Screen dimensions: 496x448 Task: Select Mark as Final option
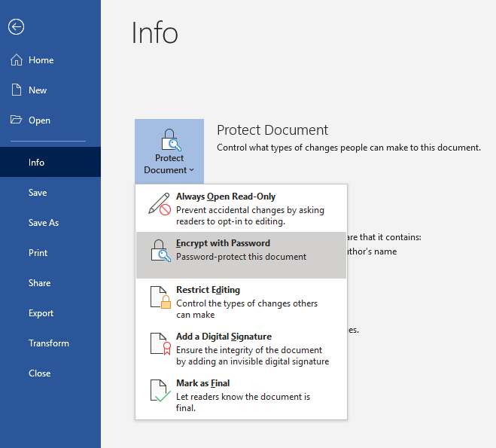pos(241,395)
